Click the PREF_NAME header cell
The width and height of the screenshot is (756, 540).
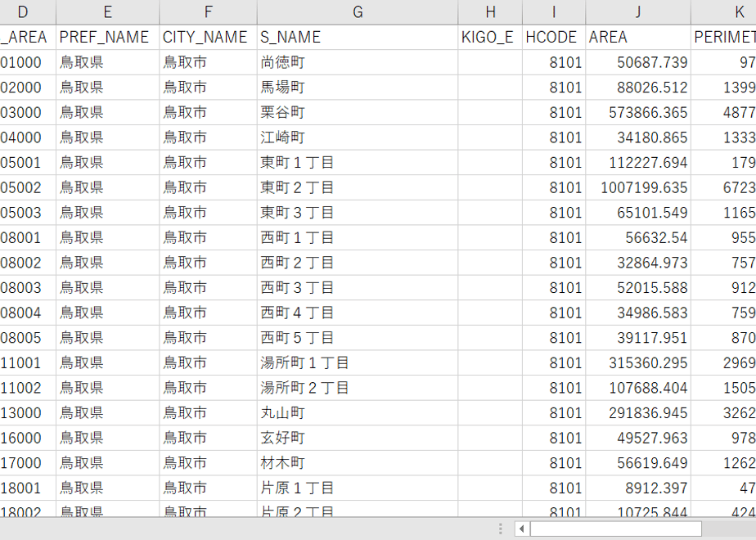point(107,37)
